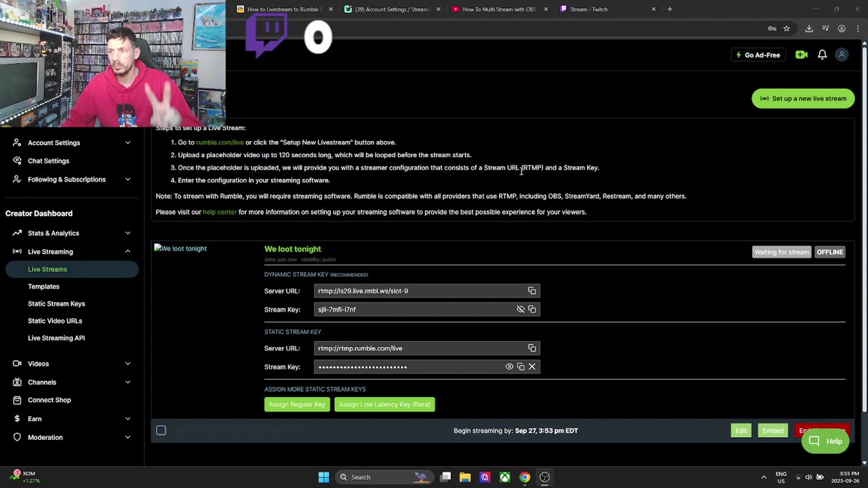This screenshot has height=488, width=868.
Task: Open a new browser tab
Action: tap(670, 9)
